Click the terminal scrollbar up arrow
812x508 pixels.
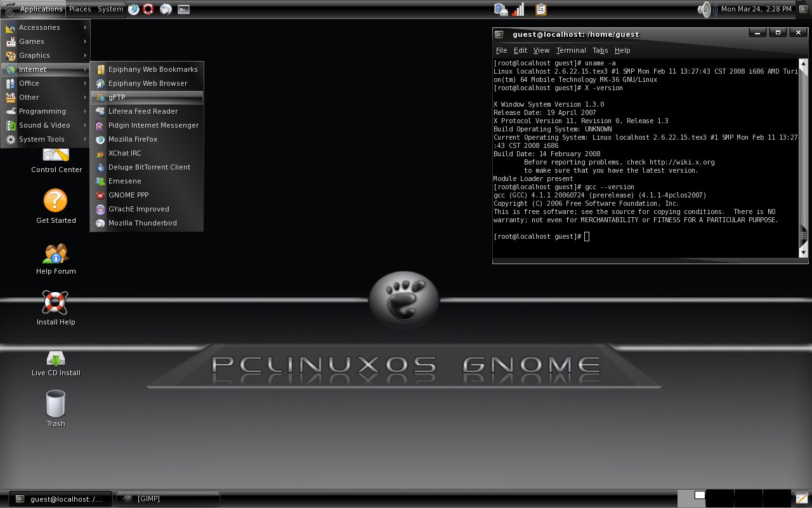pyautogui.click(x=803, y=63)
